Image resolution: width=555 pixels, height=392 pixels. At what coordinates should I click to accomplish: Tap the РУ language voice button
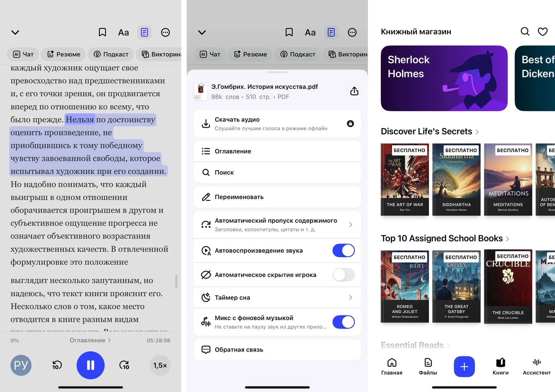click(x=21, y=365)
